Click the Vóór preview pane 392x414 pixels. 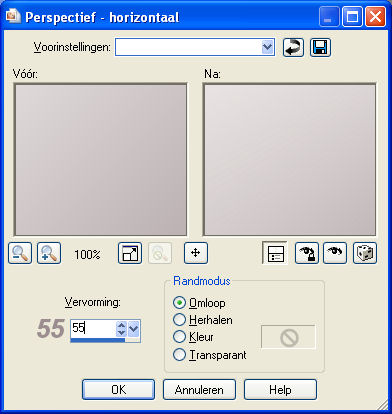pyautogui.click(x=101, y=160)
